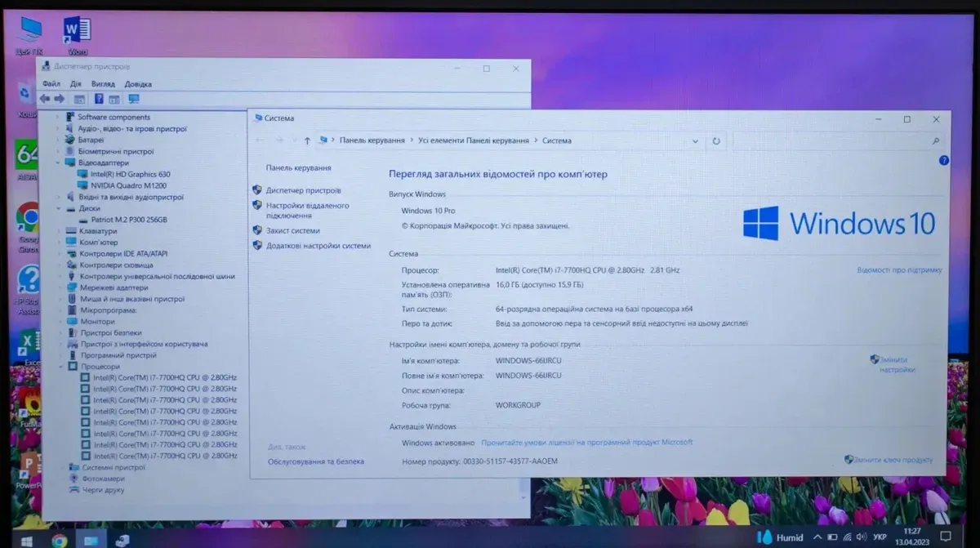980x548 pixels.
Task: Collapse the Відеоадаптери tree node
Action: (x=58, y=163)
